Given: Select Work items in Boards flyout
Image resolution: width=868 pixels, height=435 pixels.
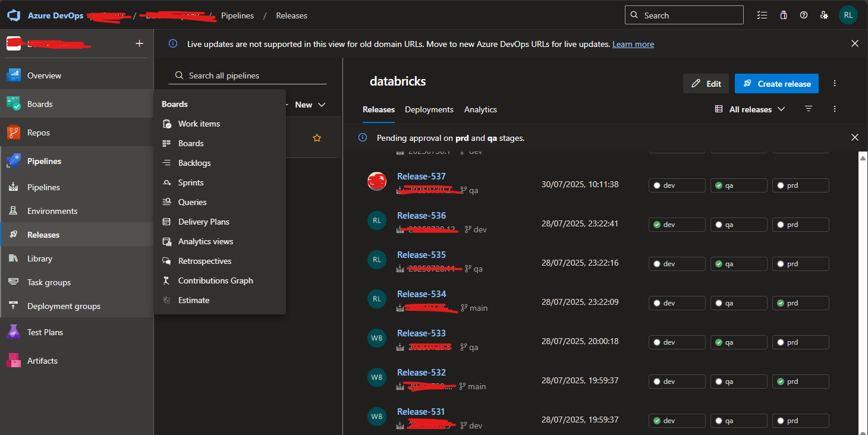Looking at the screenshot, I should [x=219, y=124].
